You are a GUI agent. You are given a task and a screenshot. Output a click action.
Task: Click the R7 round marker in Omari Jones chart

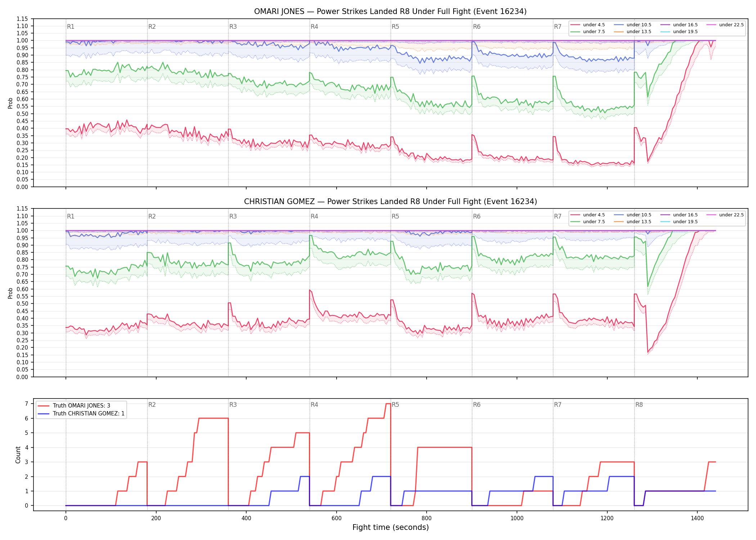tap(558, 27)
